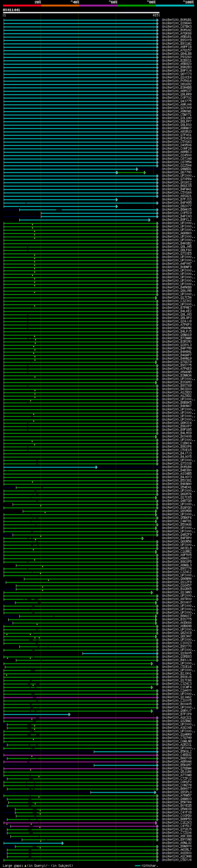Image resolution: width=197 pixels, height=868 pixels.
Task: Select the UniRef100_A0DK64 label
Action: click(176, 623)
